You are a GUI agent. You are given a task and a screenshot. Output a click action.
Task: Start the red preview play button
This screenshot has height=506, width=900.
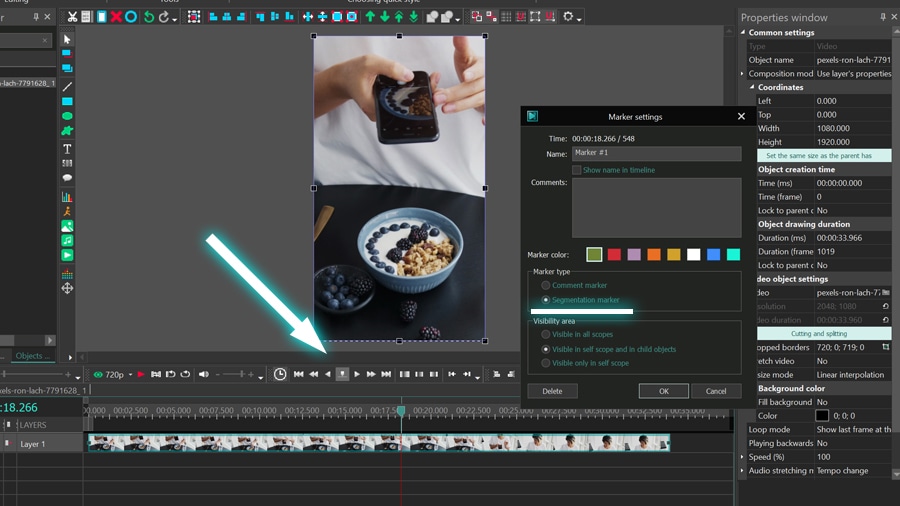[x=141, y=374]
